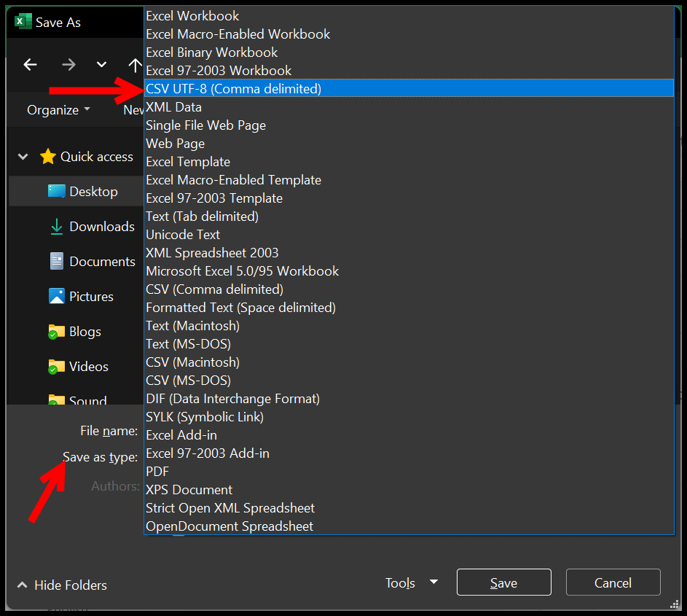687x616 pixels.
Task: Select Web Page format option
Action: (x=409, y=144)
